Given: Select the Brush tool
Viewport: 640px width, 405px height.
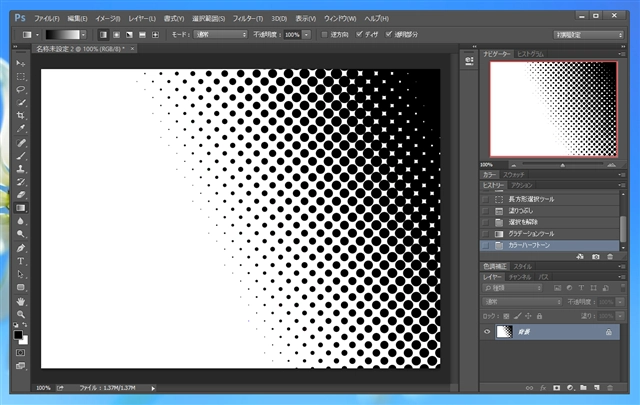Looking at the screenshot, I should 20,156.
